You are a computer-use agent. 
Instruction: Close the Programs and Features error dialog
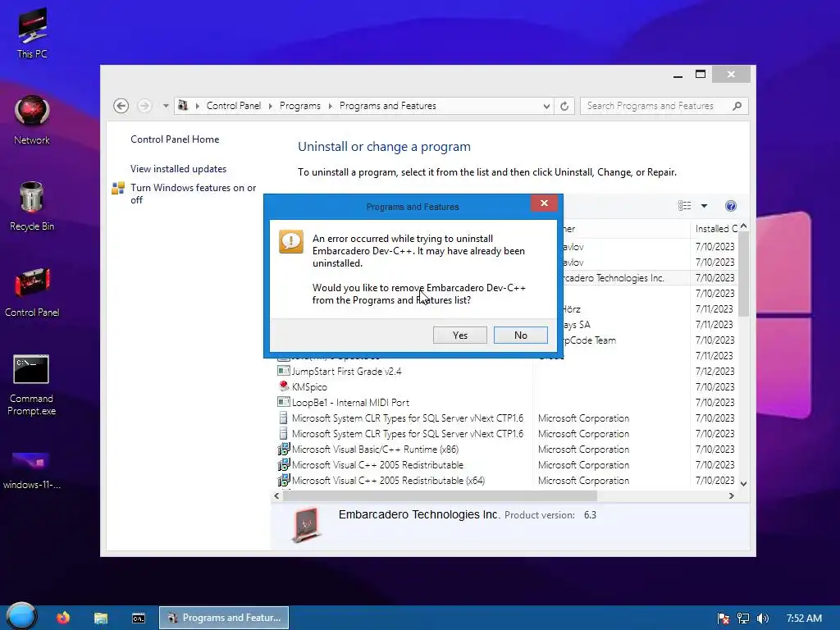544,203
